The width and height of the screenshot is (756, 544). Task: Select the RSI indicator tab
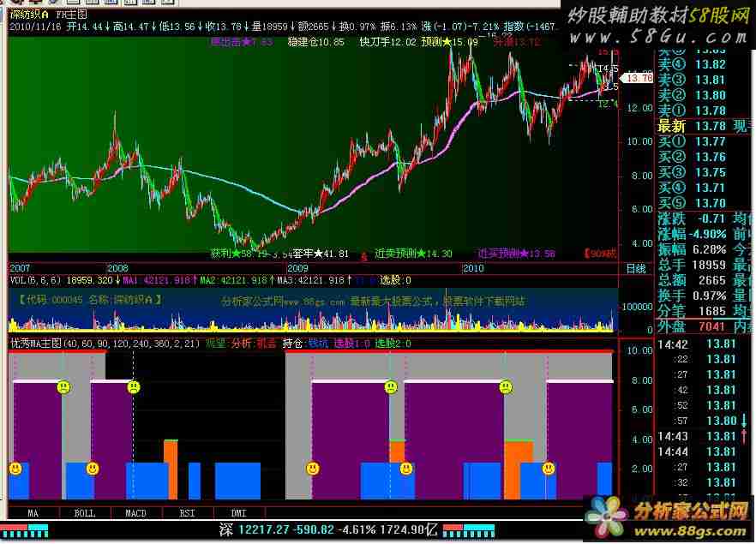[188, 513]
